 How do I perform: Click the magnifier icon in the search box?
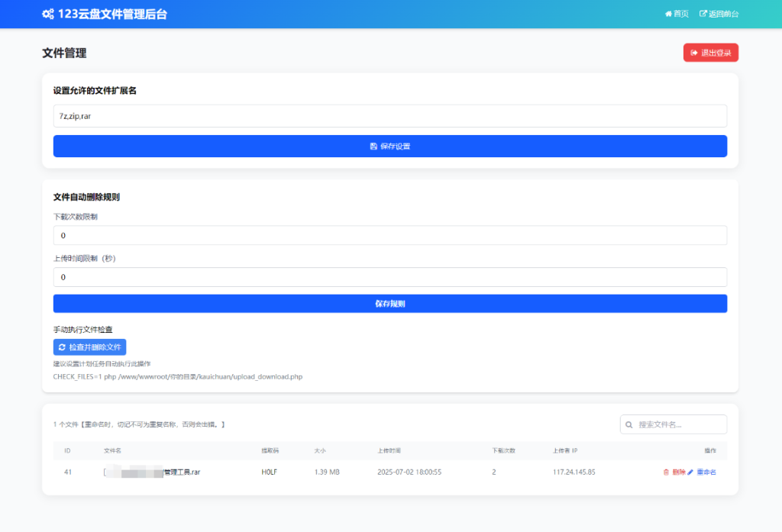(x=629, y=424)
